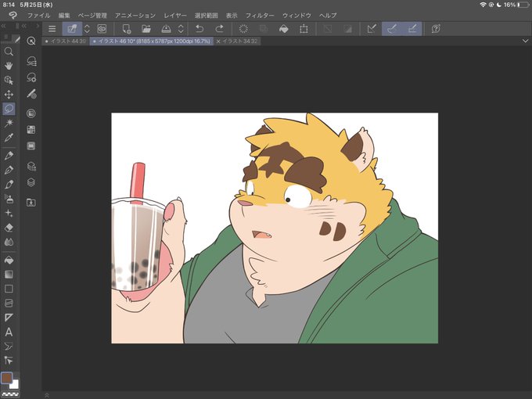Select the Eraser tool
The width and height of the screenshot is (532, 399).
(9, 228)
